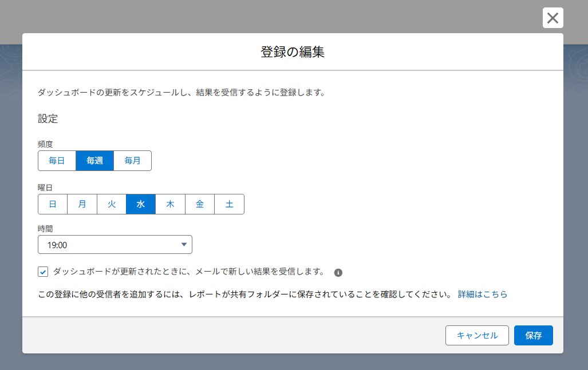Uncheck the email results checkbox
The image size is (588, 370).
click(x=43, y=272)
